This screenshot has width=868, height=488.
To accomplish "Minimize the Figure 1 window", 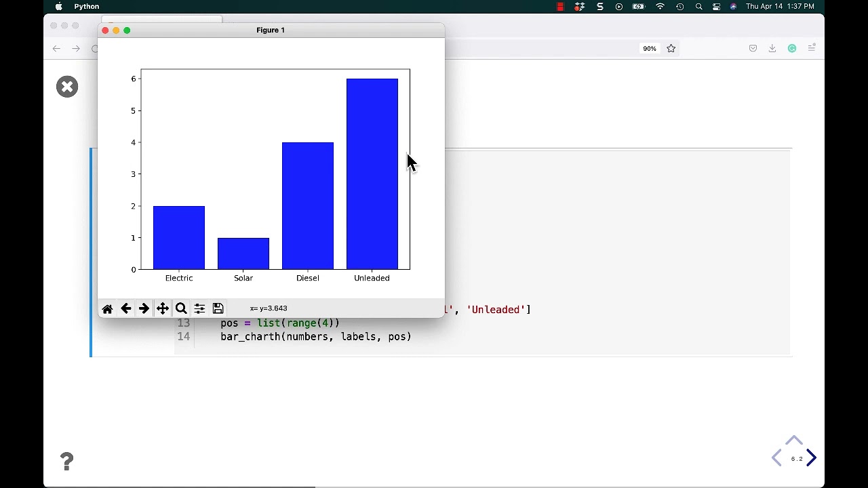I will click(116, 30).
